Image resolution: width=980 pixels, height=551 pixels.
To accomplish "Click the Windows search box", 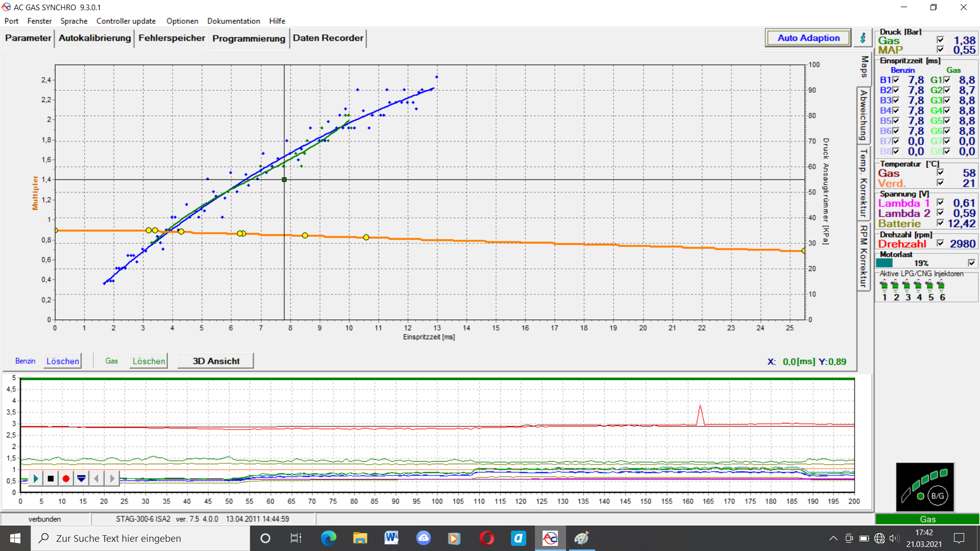I will (140, 538).
